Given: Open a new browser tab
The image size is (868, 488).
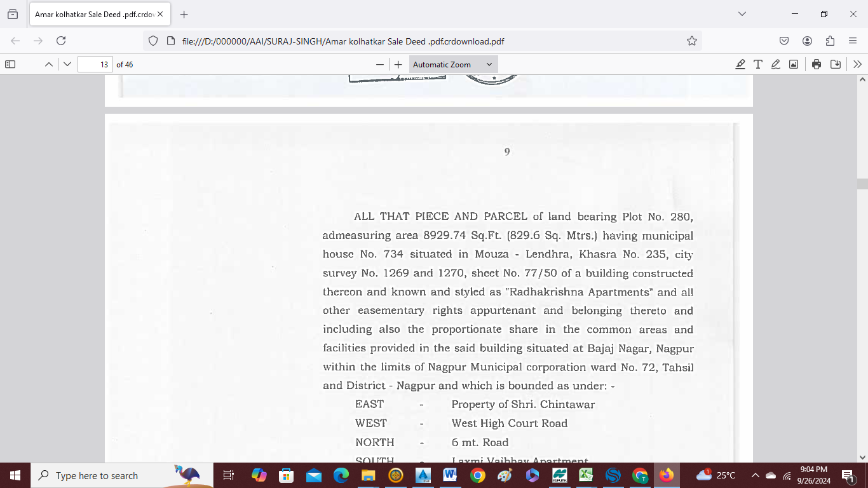Looking at the screenshot, I should tap(184, 14).
